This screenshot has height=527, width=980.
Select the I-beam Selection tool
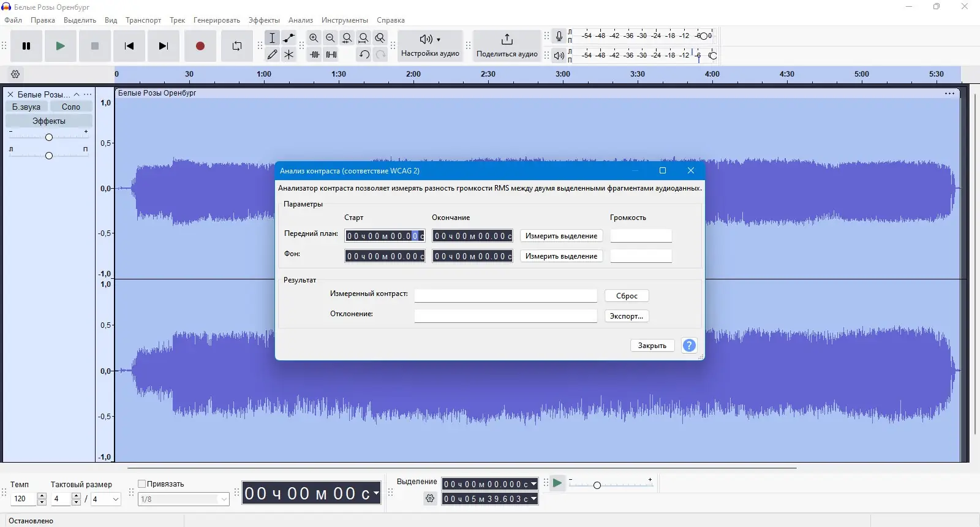click(273, 38)
